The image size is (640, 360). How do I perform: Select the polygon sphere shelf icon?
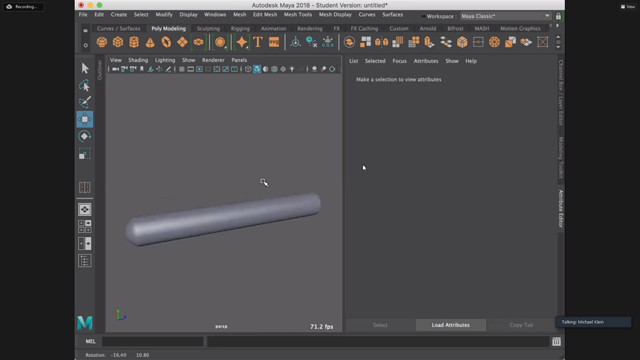pyautogui.click(x=102, y=42)
